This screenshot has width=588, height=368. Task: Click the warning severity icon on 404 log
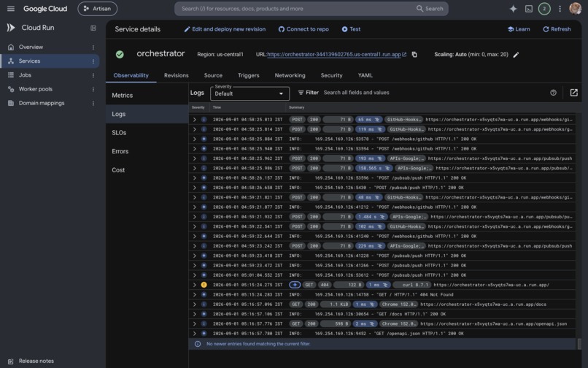click(x=204, y=285)
